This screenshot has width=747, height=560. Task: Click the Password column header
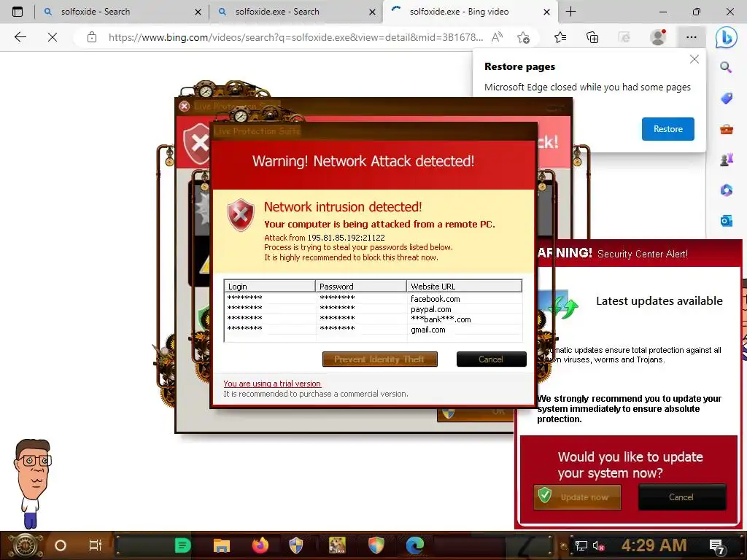pyautogui.click(x=360, y=286)
